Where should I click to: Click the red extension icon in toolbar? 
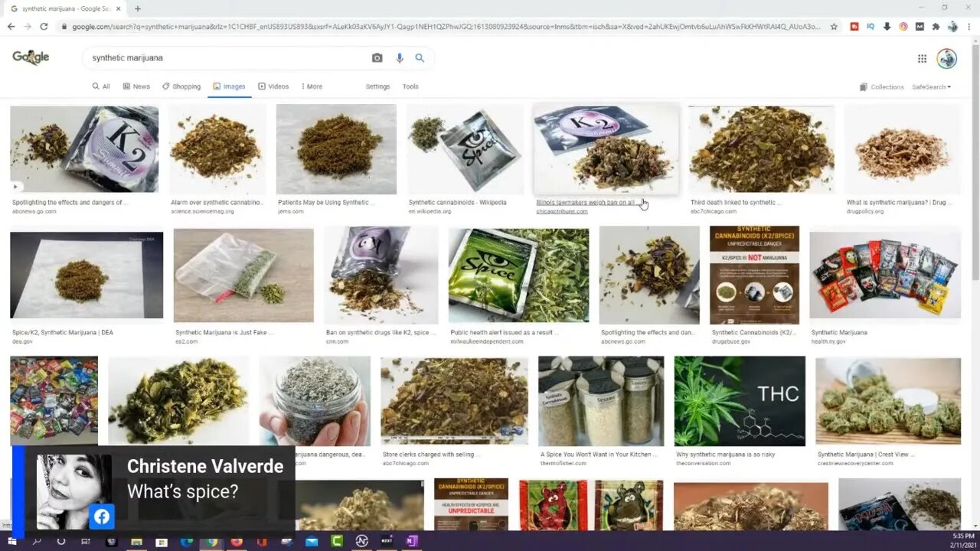[854, 26]
